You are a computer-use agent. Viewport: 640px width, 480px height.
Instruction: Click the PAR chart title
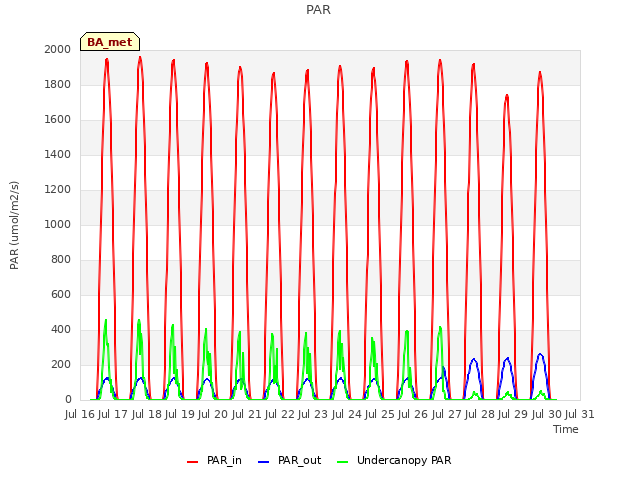click(318, 10)
